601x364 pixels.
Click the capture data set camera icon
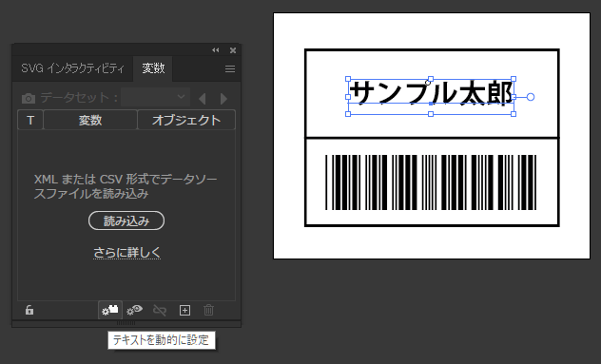[x=29, y=99]
